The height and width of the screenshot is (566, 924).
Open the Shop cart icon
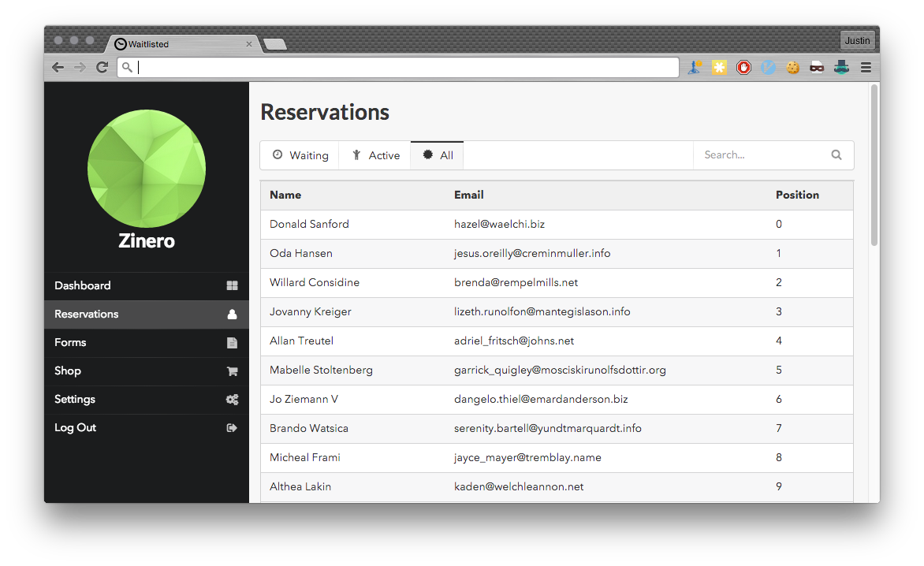[232, 371]
